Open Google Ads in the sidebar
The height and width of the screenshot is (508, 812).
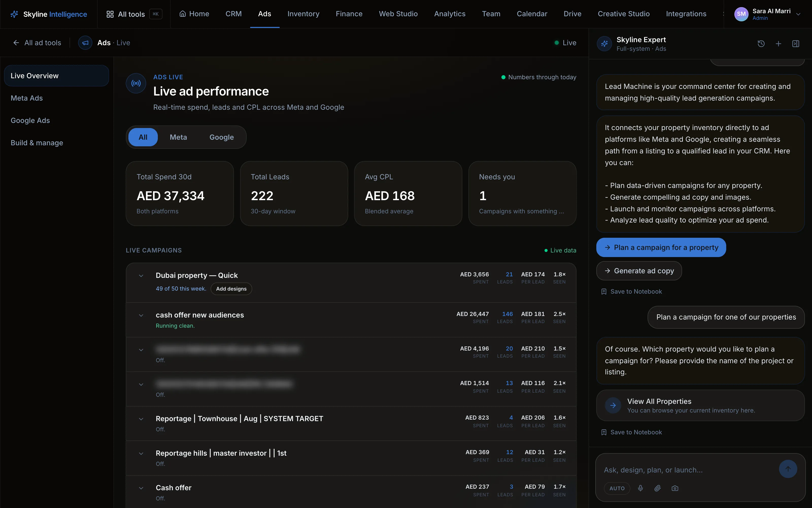coord(56,120)
